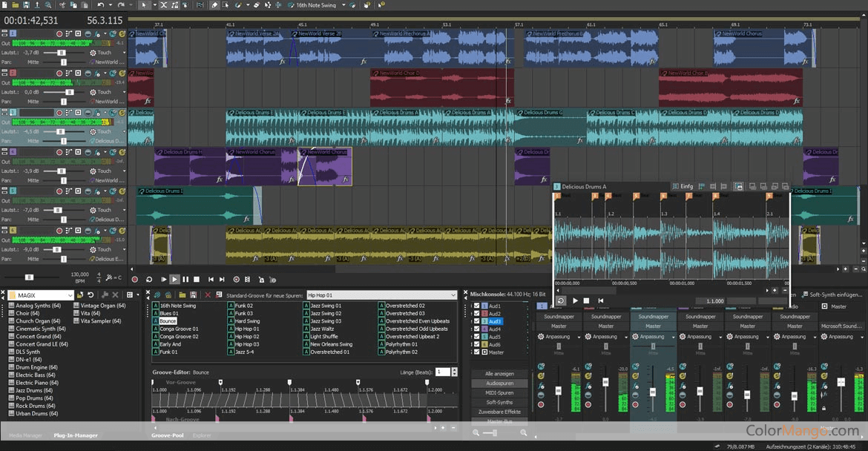Click the red delete X in Groove-Pool

click(208, 295)
